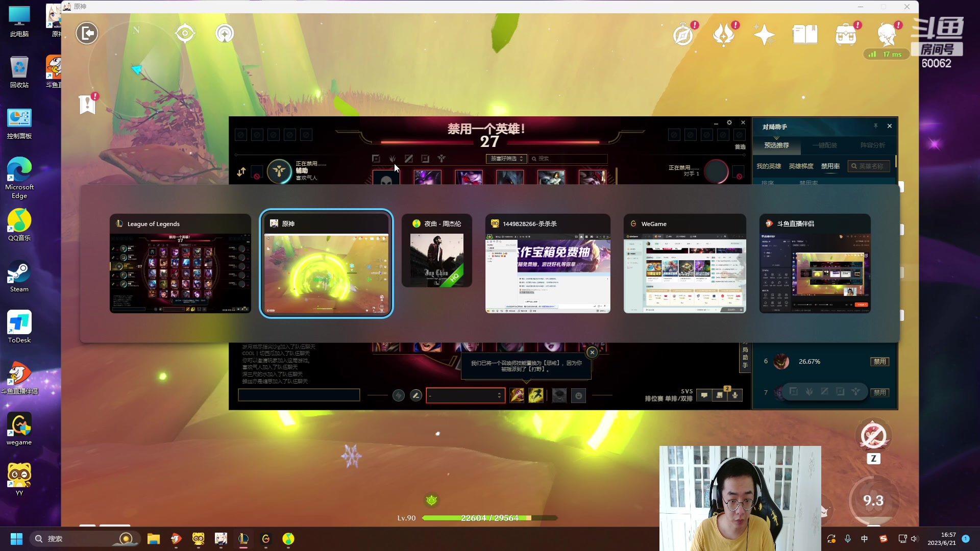
Task: Open League client settings gear
Action: [729, 122]
